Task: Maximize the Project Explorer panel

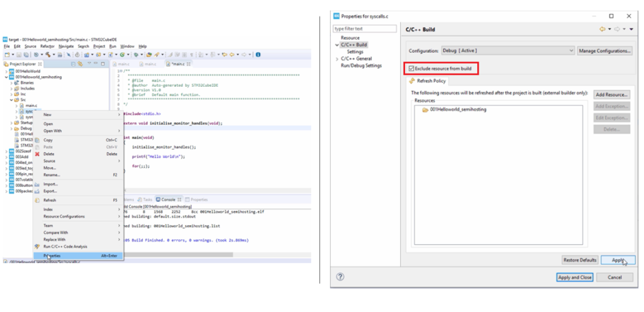Action: (103, 64)
